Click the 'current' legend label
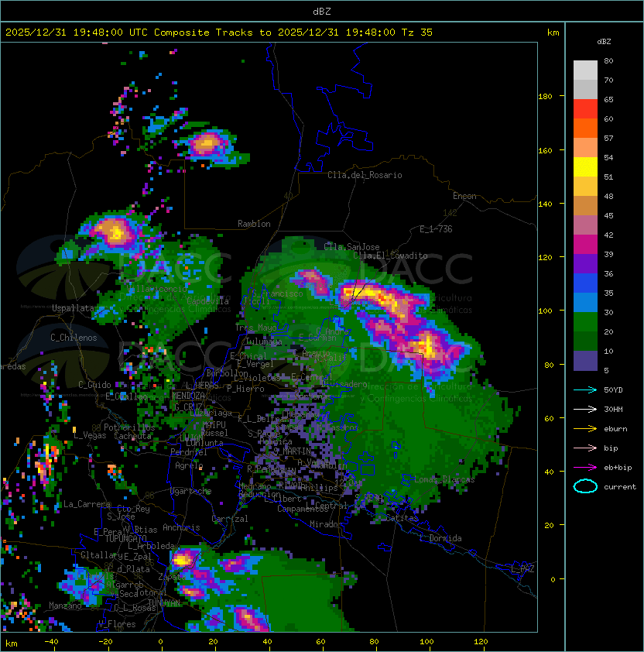Viewport: 644px width, 652px height. tap(620, 487)
